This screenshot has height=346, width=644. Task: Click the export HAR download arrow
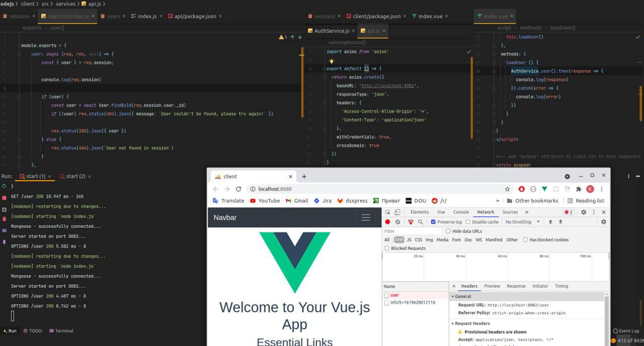tap(560, 222)
